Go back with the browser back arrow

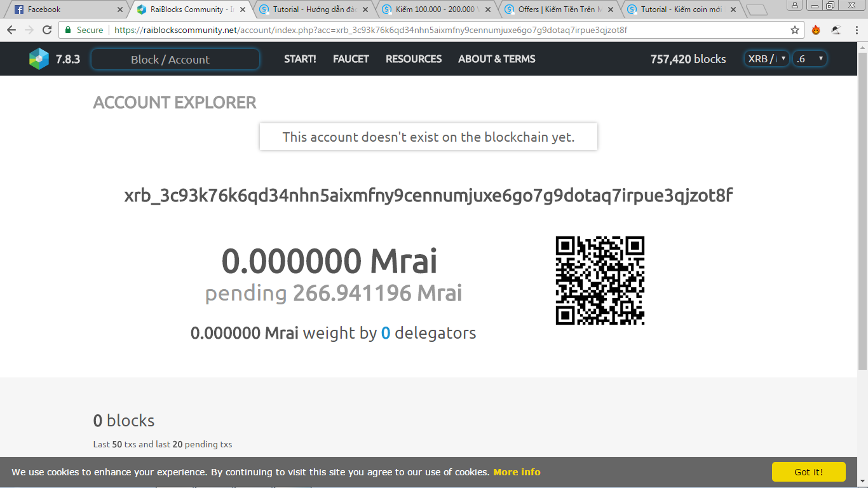pyautogui.click(x=11, y=30)
